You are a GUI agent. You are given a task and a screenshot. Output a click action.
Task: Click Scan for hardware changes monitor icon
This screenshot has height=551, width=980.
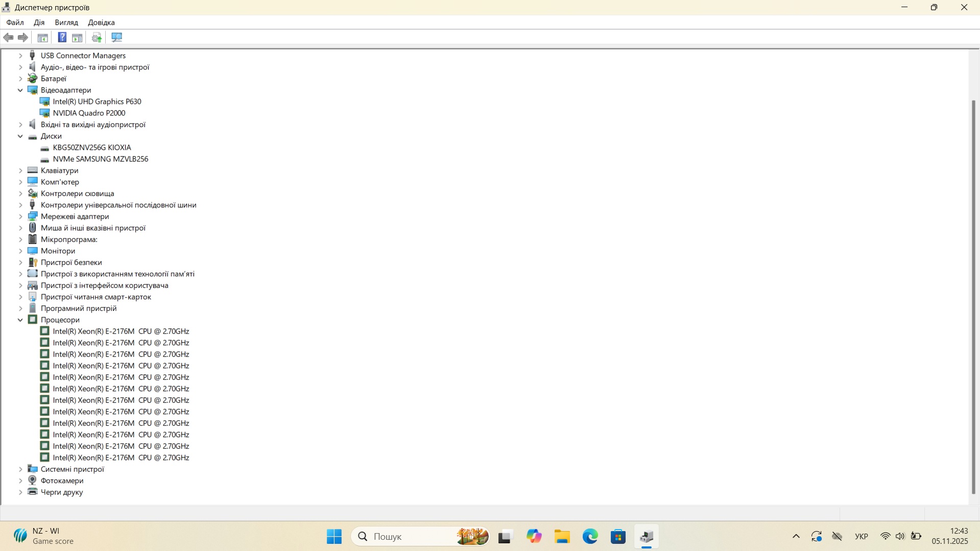(x=117, y=37)
